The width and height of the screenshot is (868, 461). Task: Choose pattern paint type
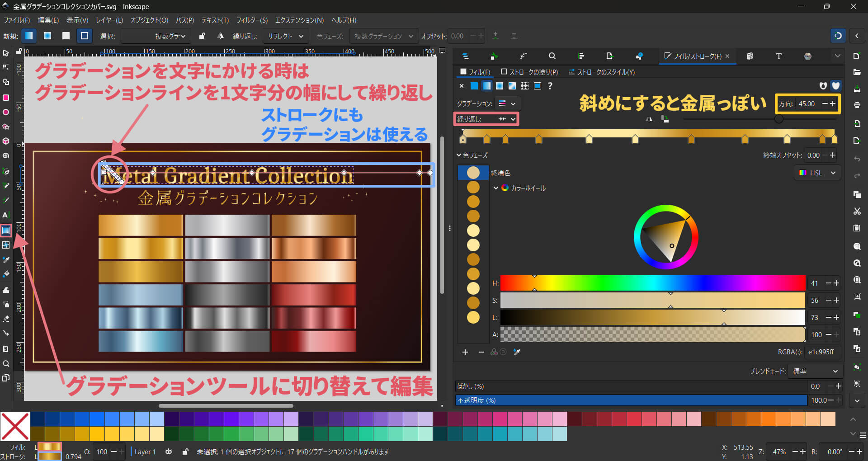[x=525, y=86]
